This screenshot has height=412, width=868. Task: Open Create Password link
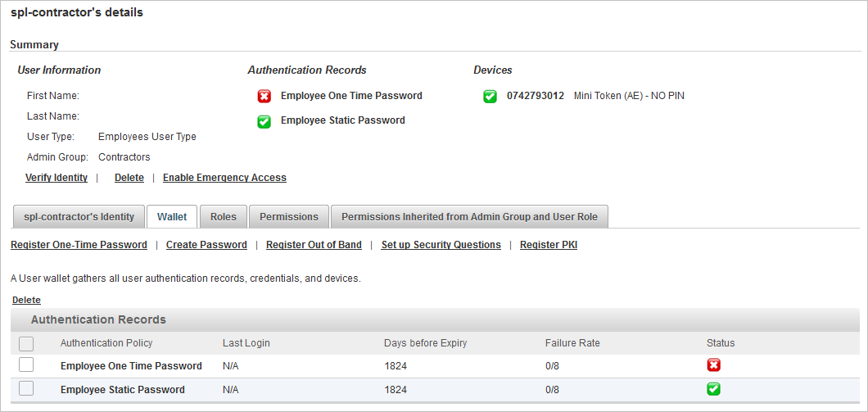pyautogui.click(x=206, y=245)
